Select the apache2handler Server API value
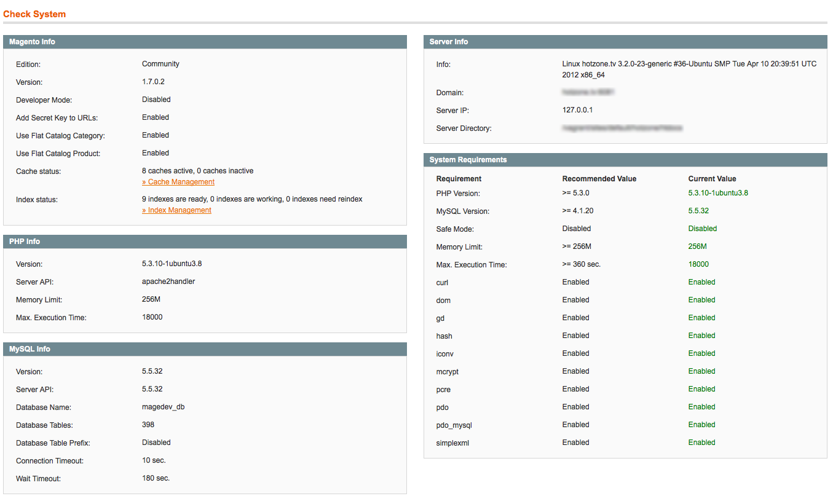This screenshot has width=833, height=504. click(x=168, y=282)
